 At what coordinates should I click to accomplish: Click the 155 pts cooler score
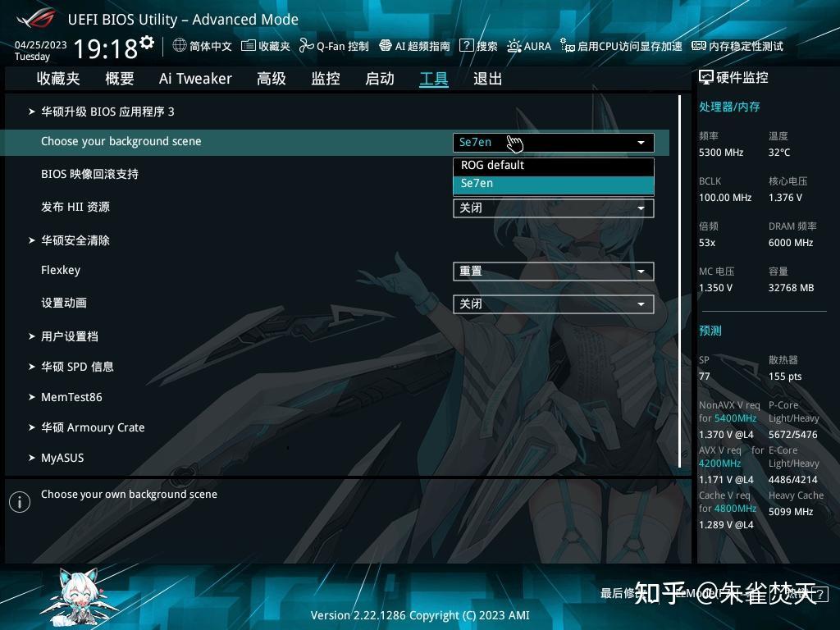(x=785, y=377)
